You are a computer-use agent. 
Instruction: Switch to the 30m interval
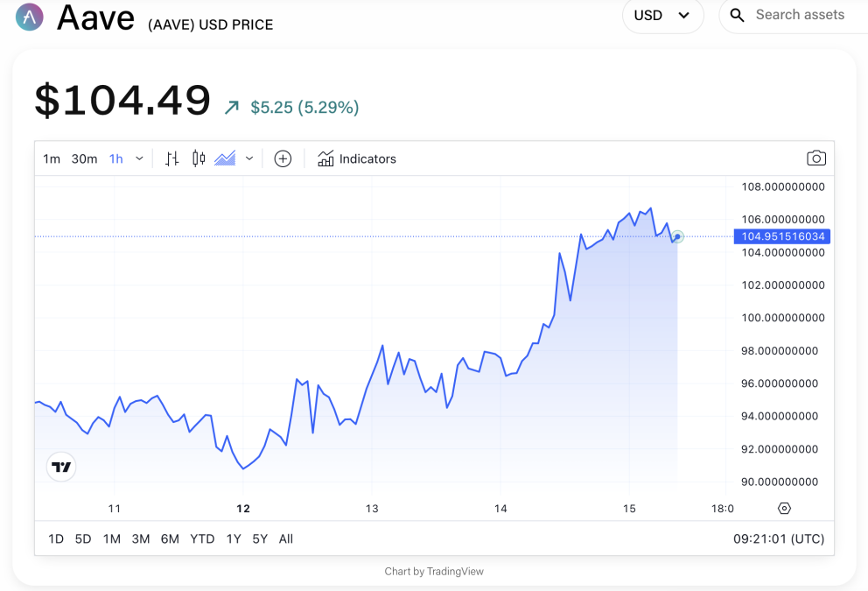tap(84, 158)
